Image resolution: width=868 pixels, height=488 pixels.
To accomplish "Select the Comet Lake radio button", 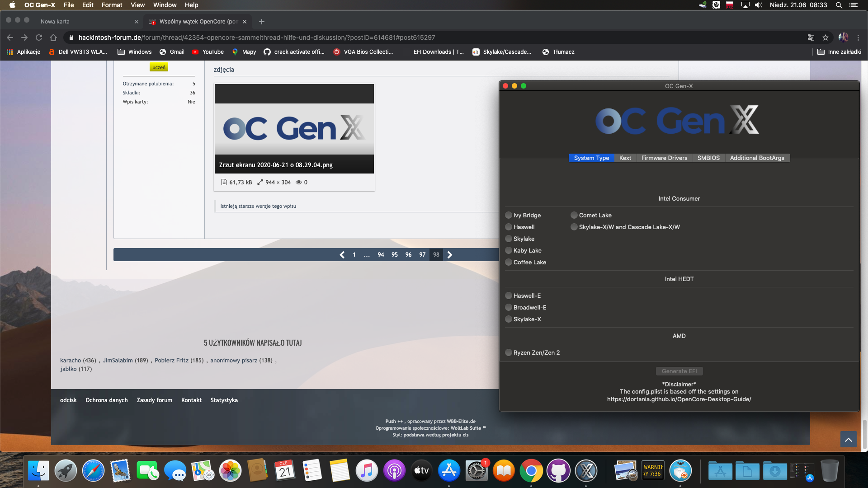I will [x=574, y=215].
